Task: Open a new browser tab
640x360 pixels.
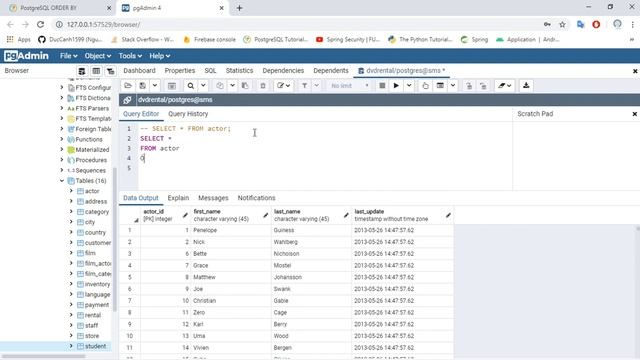Action: tap(239, 8)
